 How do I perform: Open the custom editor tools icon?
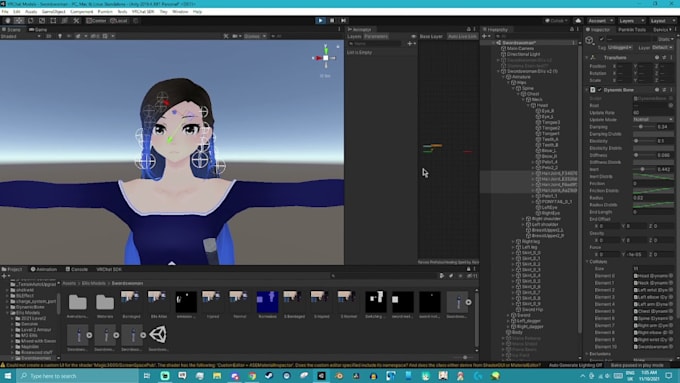pos(76,20)
